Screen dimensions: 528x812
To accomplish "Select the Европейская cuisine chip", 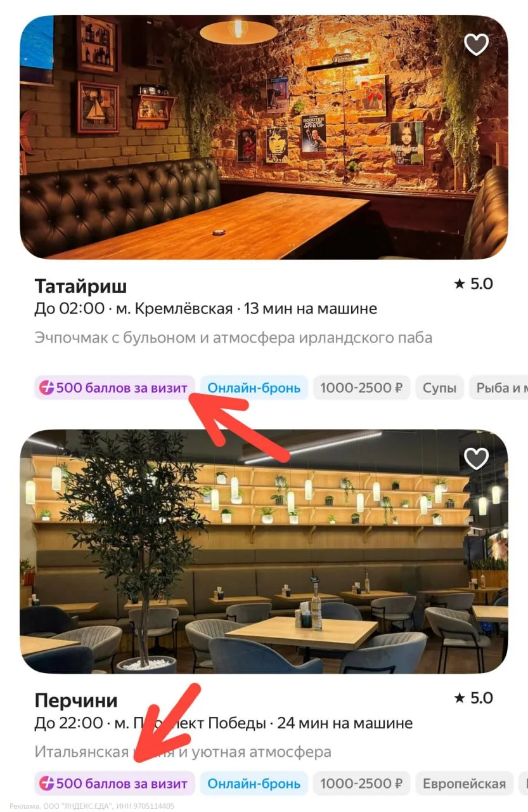I will [464, 783].
